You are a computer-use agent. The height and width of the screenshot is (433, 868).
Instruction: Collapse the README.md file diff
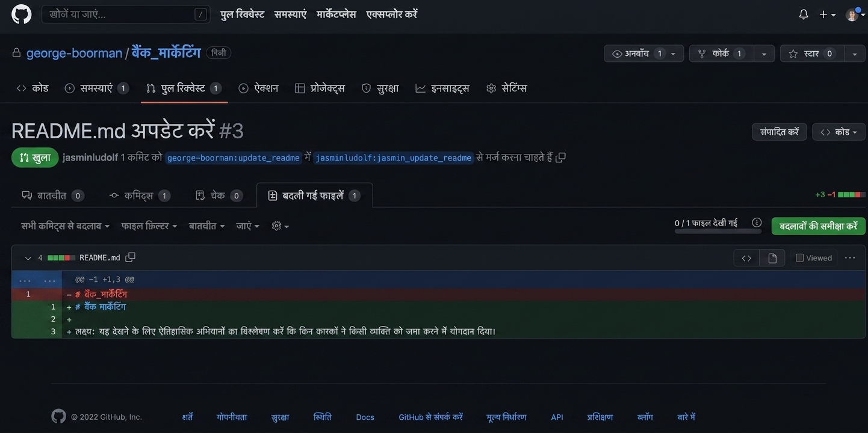(28, 258)
